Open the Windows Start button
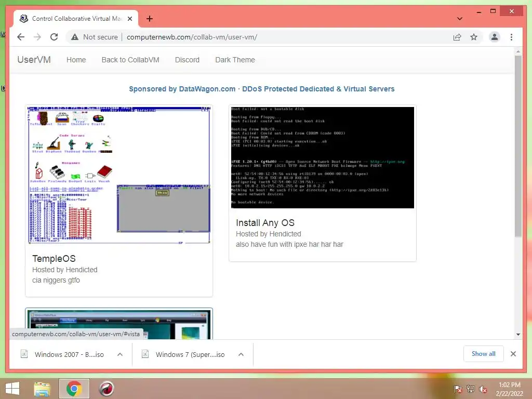This screenshot has width=532, height=399. (x=12, y=389)
